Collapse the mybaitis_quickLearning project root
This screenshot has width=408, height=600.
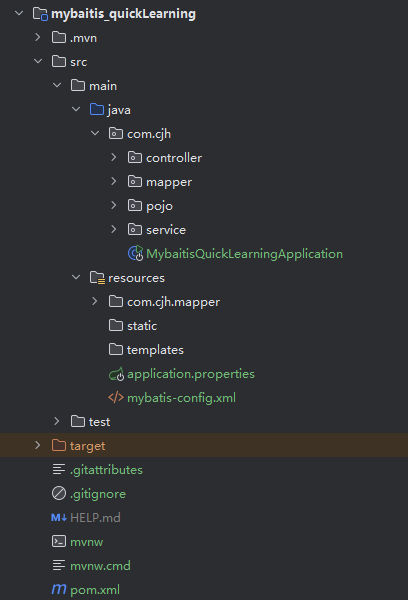19,13
